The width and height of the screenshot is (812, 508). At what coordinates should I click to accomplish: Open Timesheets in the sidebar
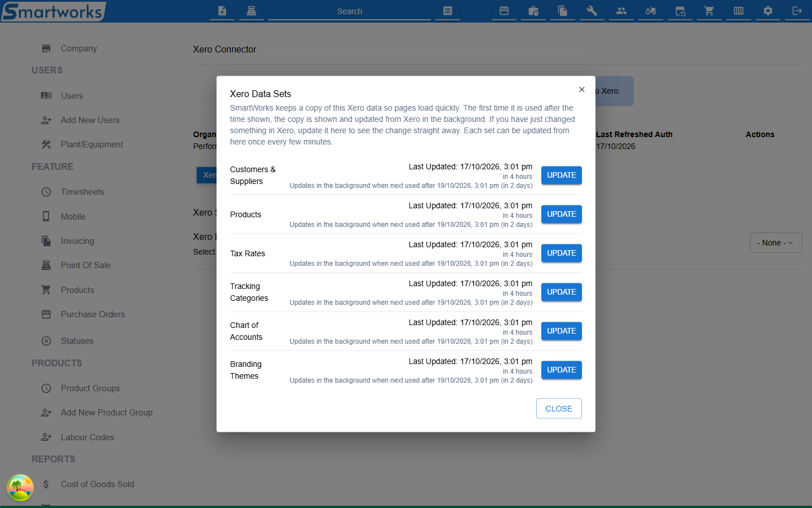82,192
